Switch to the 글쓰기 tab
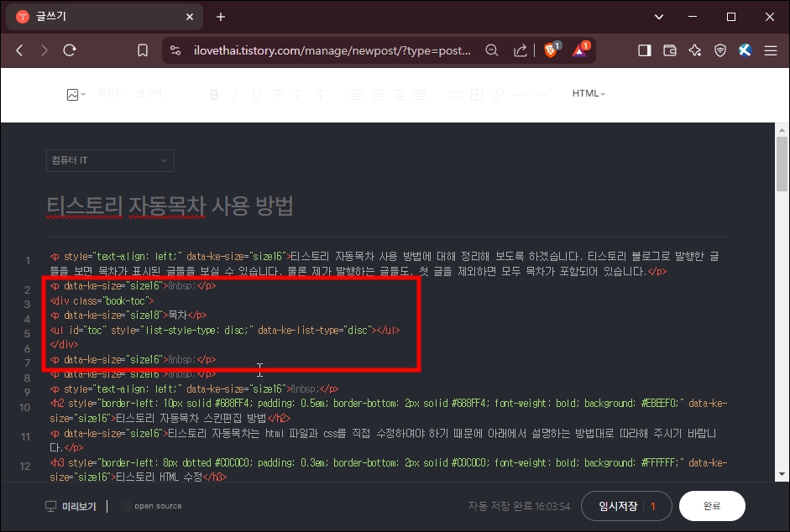 (104, 17)
